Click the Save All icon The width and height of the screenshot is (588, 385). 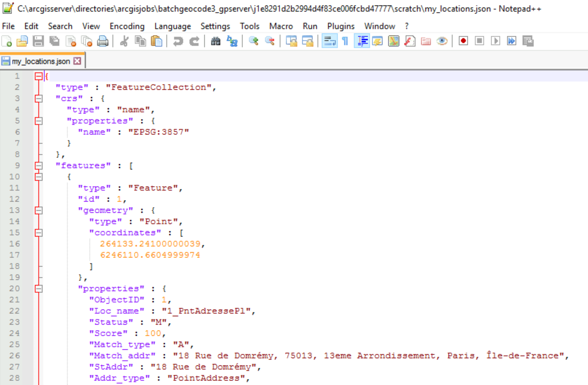55,41
